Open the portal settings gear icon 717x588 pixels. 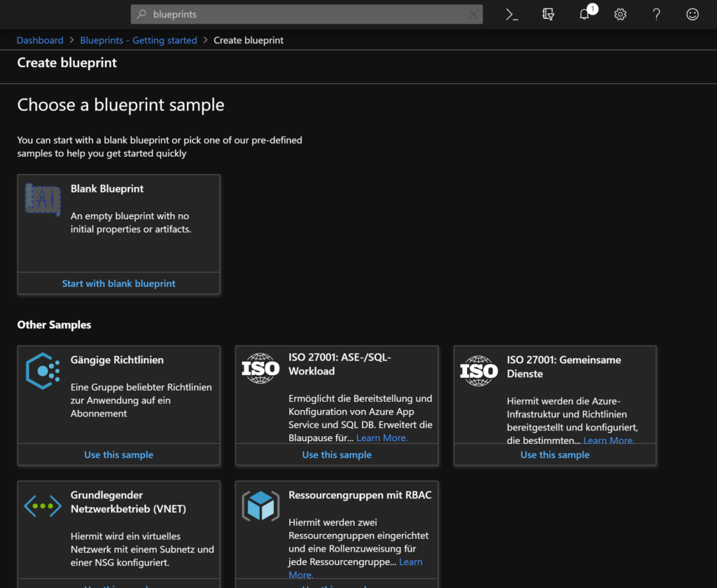[620, 15]
